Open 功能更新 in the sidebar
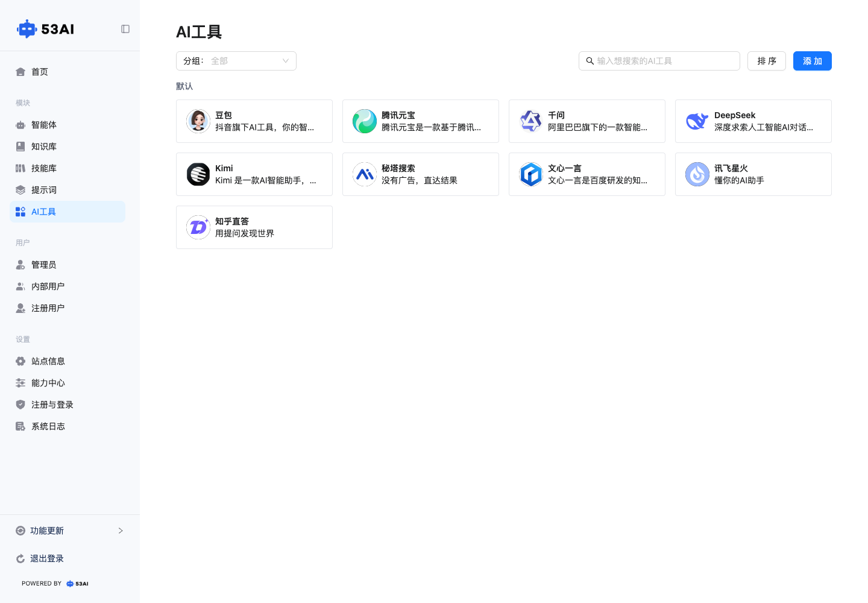This screenshot has width=868, height=603. coord(70,531)
